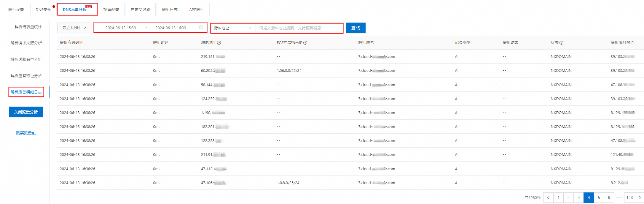The height and width of the screenshot is (204, 644).
Task: Open the 源IP地址 filter type dropdown
Action: (x=233, y=28)
